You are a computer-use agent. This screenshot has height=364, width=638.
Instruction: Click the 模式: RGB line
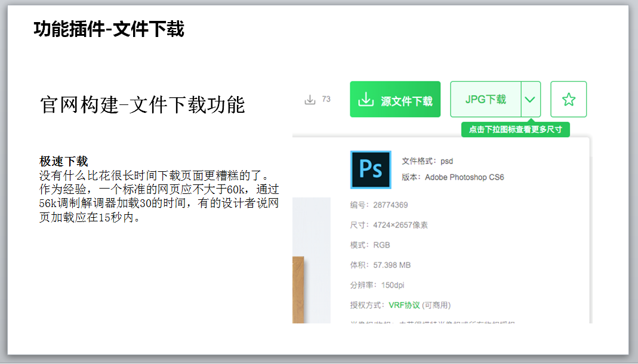coord(370,245)
